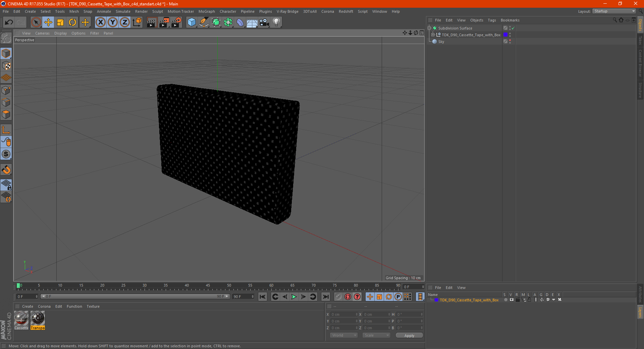Click the current frame 0 F field

(x=27, y=297)
